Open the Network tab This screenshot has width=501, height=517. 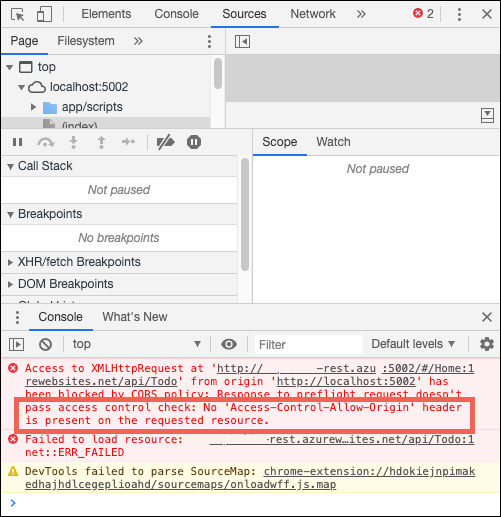click(x=313, y=14)
